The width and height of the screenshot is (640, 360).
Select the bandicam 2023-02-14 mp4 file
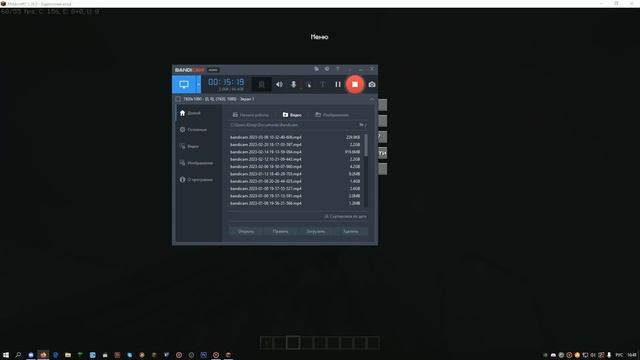coord(295,152)
